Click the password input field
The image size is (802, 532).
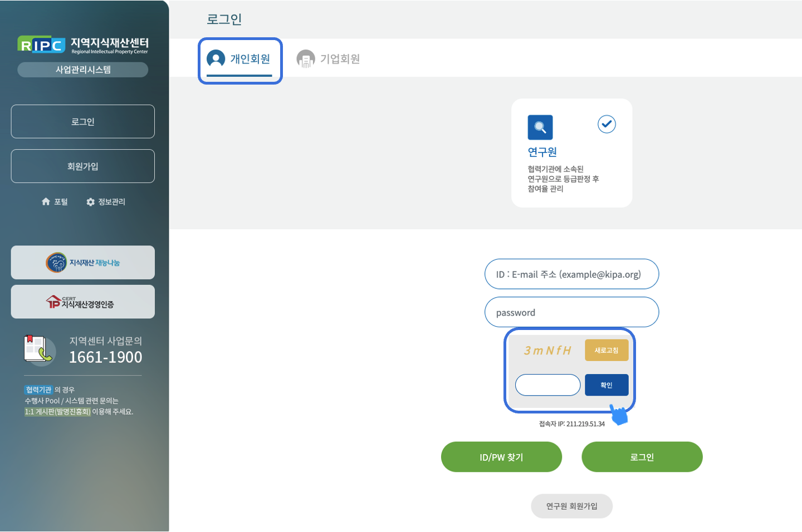pos(571,312)
